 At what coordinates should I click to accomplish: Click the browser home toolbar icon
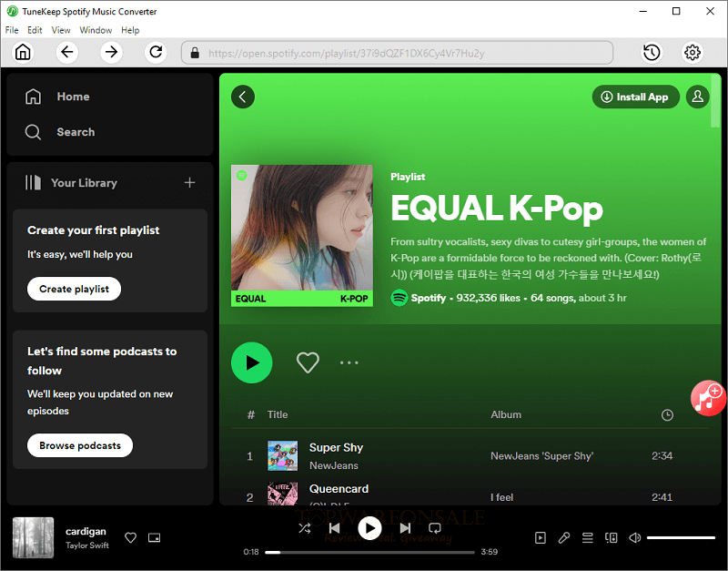click(23, 52)
